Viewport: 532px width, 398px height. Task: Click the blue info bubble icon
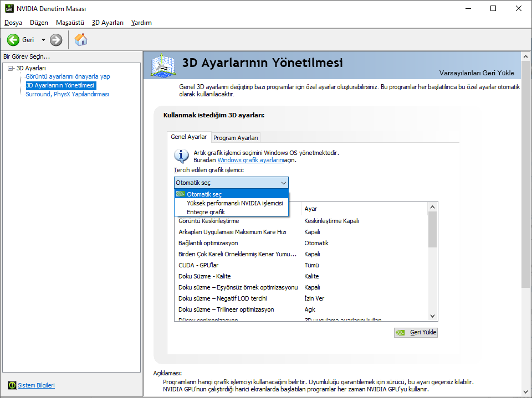point(182,156)
